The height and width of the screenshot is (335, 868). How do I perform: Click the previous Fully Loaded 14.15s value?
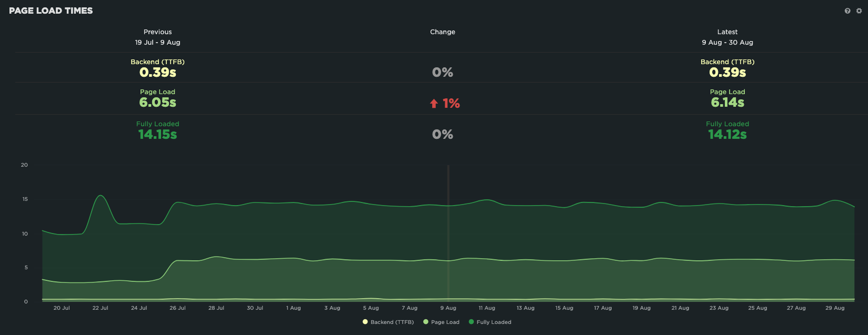pyautogui.click(x=157, y=135)
